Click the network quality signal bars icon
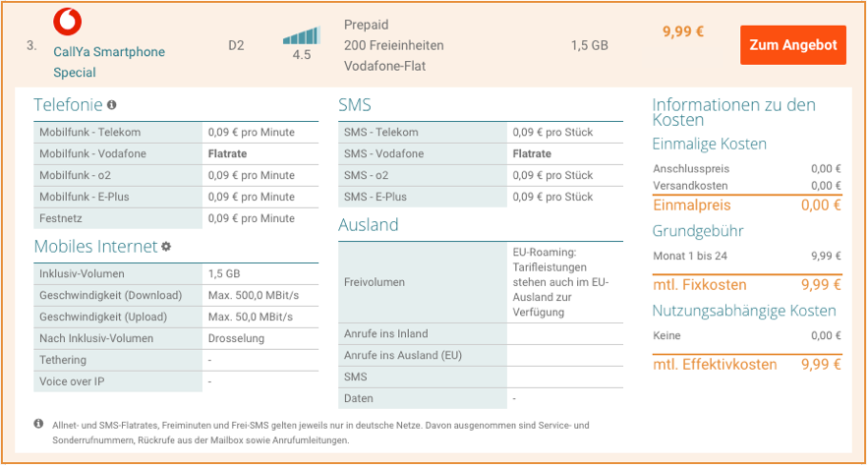Viewport: 868px width, 466px height. tap(301, 35)
